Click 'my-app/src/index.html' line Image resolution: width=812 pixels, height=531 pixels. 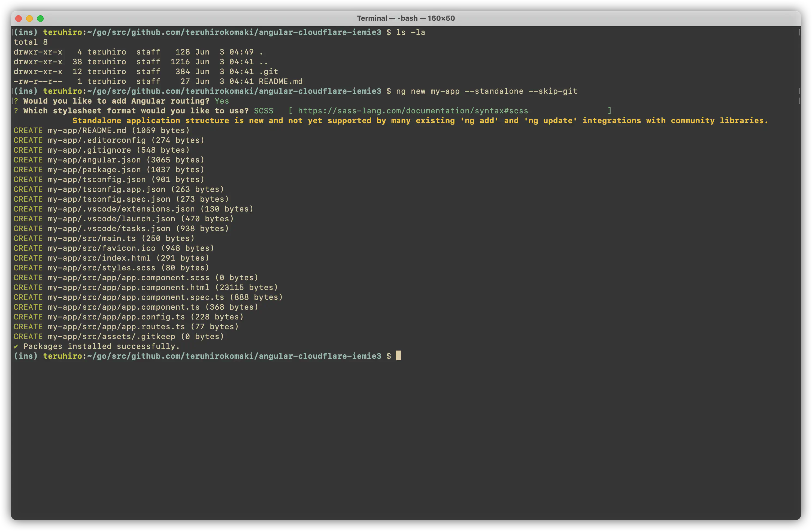(111, 258)
